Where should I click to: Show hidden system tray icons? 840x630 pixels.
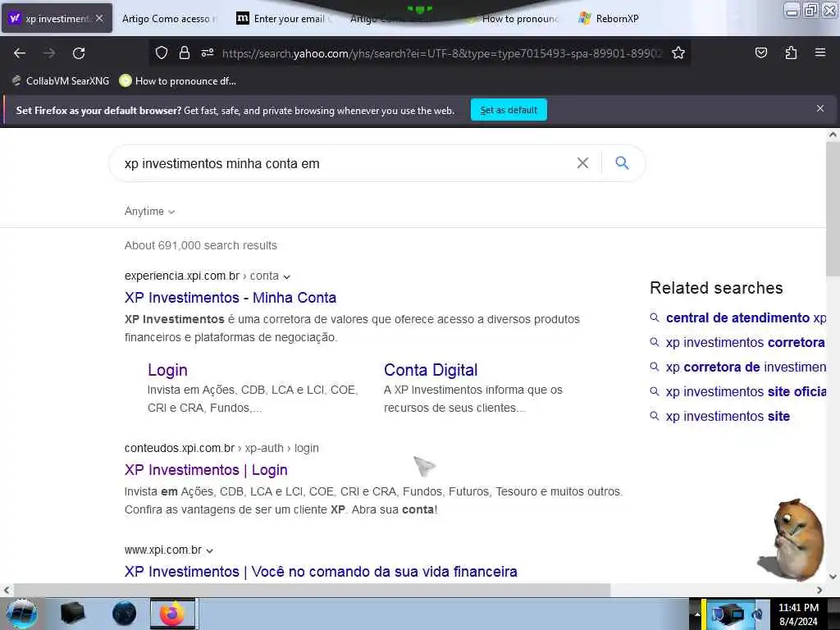pos(697,614)
